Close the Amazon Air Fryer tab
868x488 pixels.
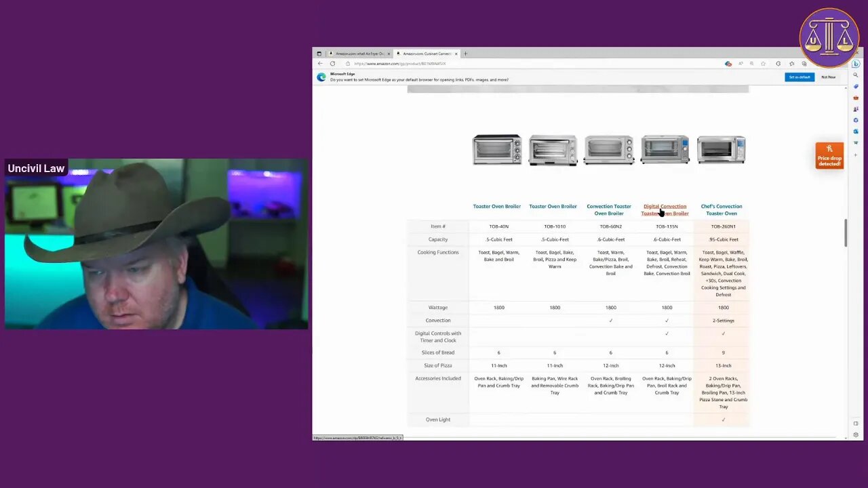[389, 54]
